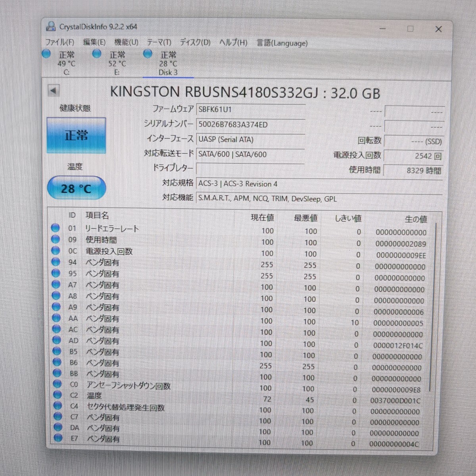This screenshot has width=476, height=476.
Task: Select the E: drive tab
Action: point(117,63)
